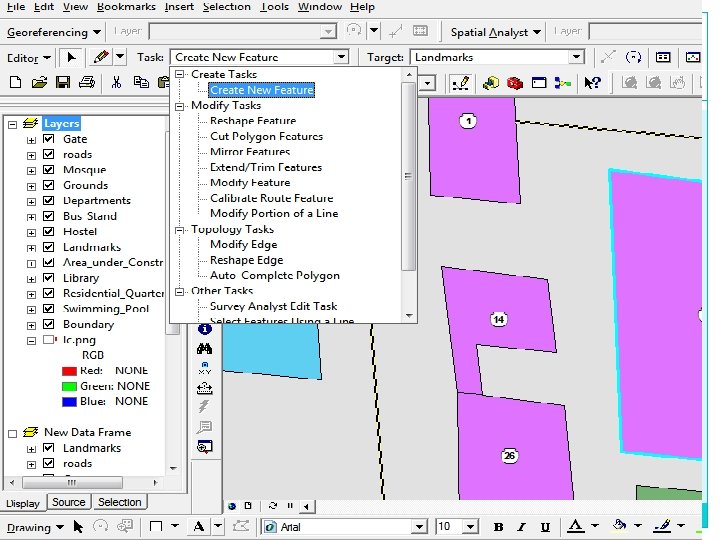Launch ModelBuilder icon
Image resolution: width=720 pixels, height=540 pixels.
(562, 83)
